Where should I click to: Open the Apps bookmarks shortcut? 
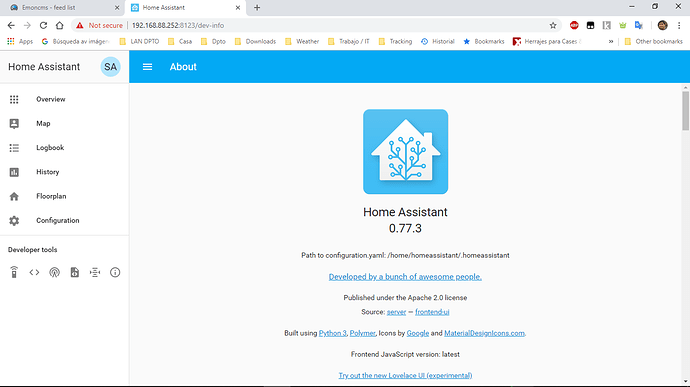point(20,41)
